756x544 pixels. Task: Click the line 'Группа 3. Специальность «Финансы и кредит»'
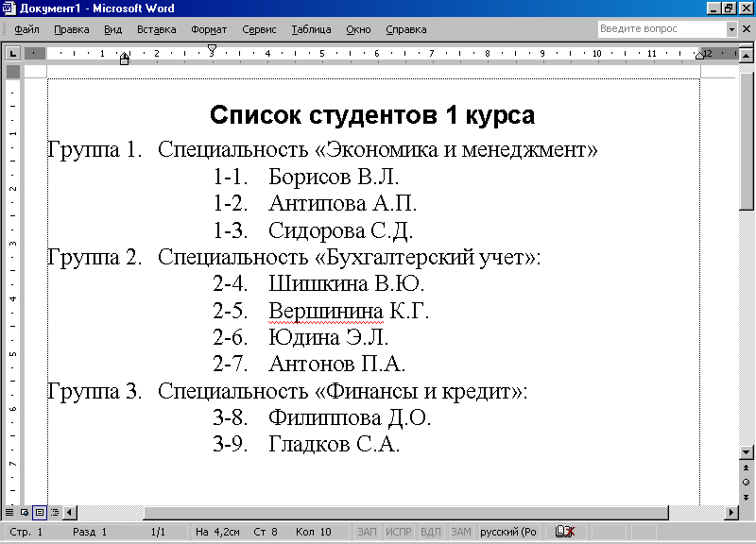(x=287, y=391)
